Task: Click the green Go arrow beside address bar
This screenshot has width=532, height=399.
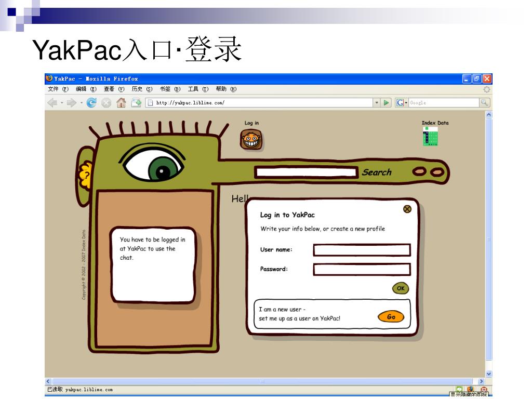Action: (x=386, y=102)
